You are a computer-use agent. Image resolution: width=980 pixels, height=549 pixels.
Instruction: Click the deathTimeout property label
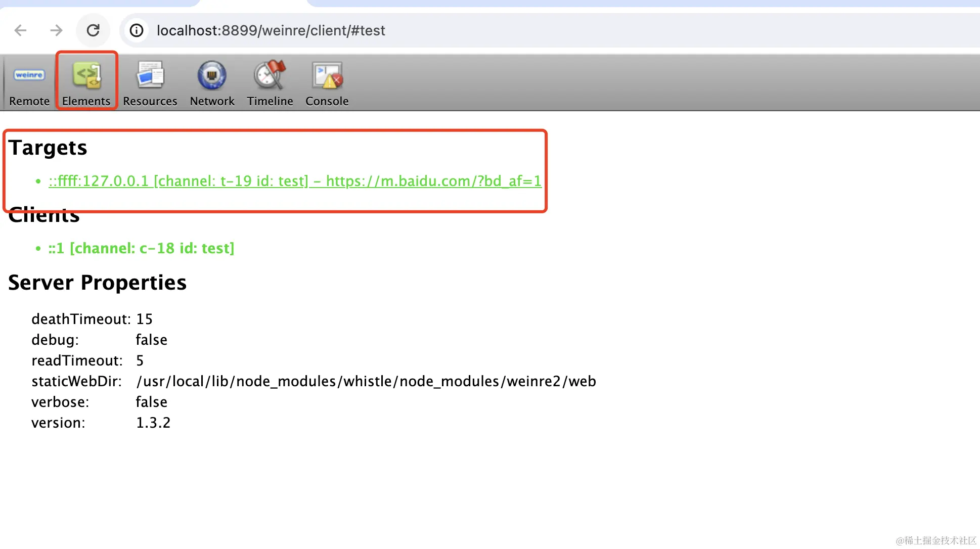tap(81, 319)
